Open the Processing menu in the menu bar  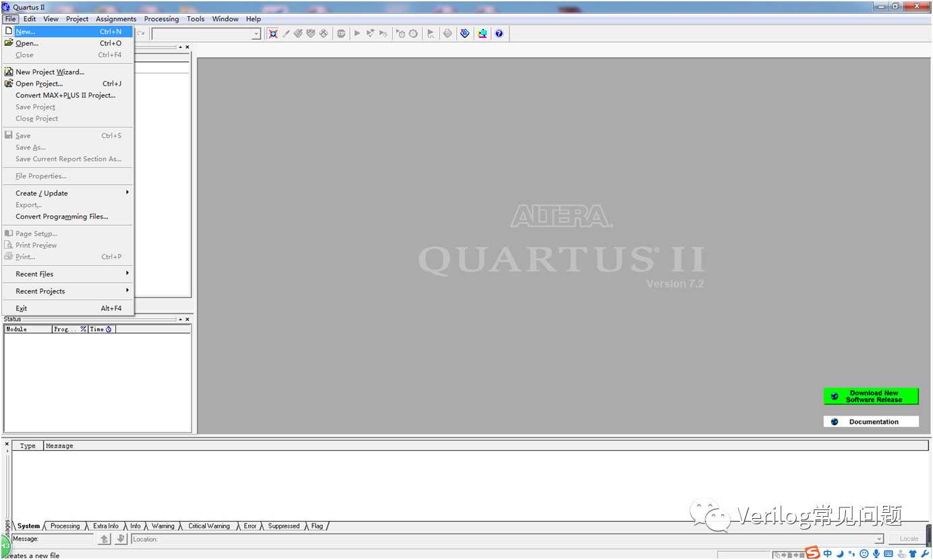[x=161, y=19]
